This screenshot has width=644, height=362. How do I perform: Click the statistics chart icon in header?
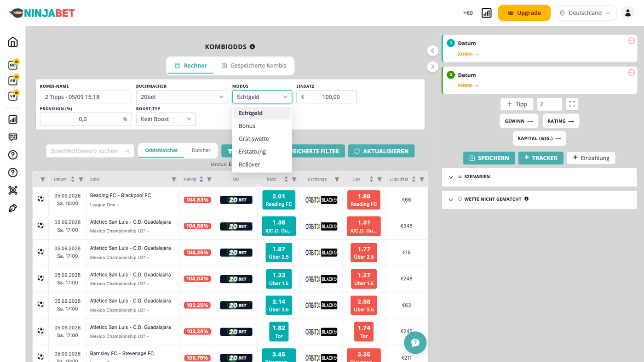pyautogui.click(x=487, y=13)
